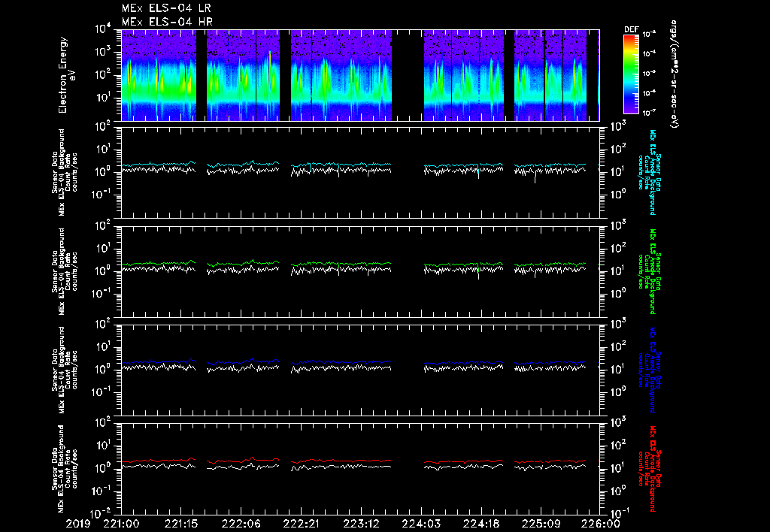Click the green Anode Background legend text

(x=650, y=271)
